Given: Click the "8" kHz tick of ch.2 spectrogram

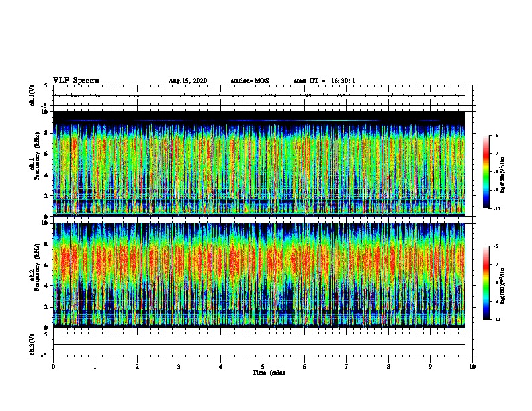Looking at the screenshot, I should [x=46, y=244].
